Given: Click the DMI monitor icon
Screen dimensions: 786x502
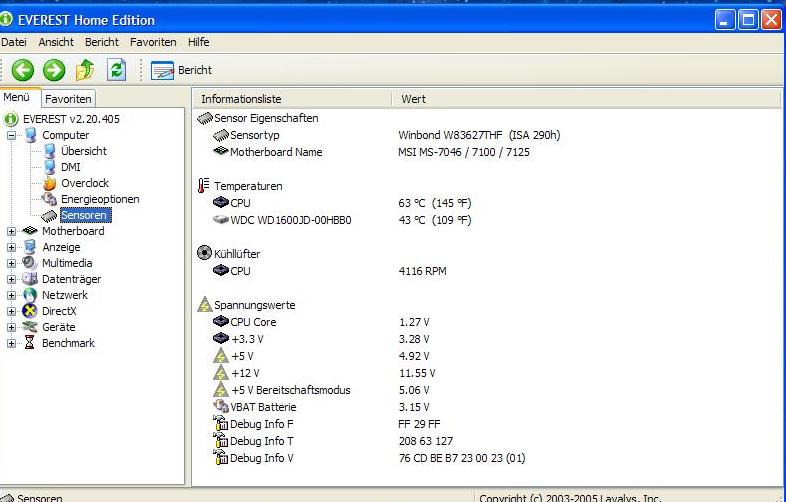Looking at the screenshot, I should coord(50,167).
